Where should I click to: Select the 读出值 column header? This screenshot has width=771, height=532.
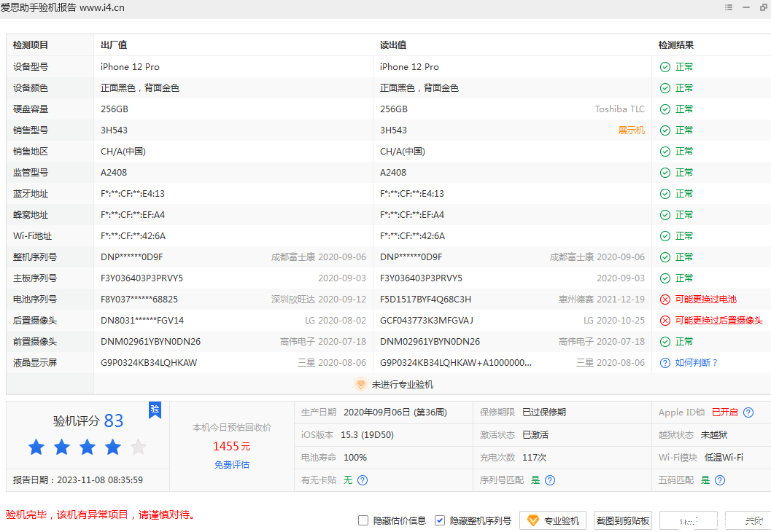393,45
